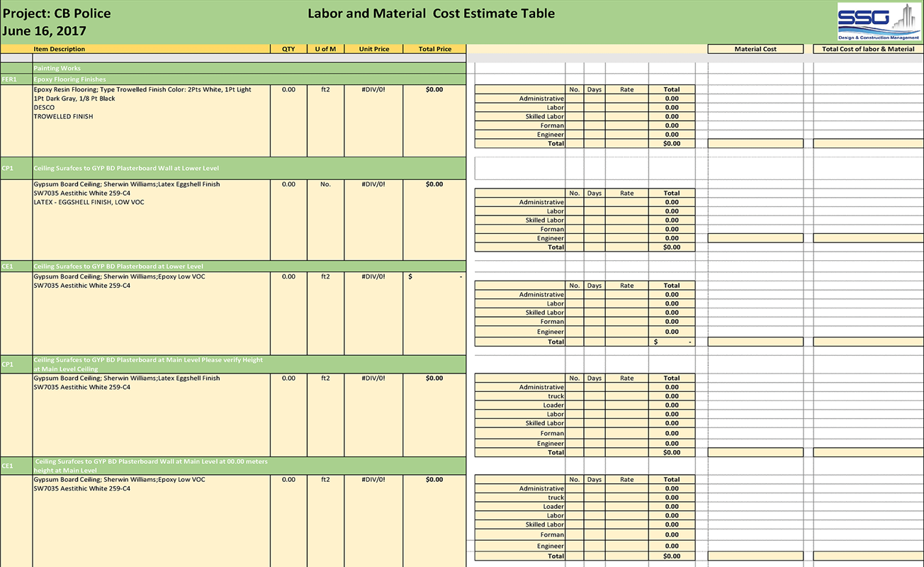
Task: Select the 'Epoxy Resin Flooring; Type Trowelled Finish' description line
Action: tap(142, 90)
